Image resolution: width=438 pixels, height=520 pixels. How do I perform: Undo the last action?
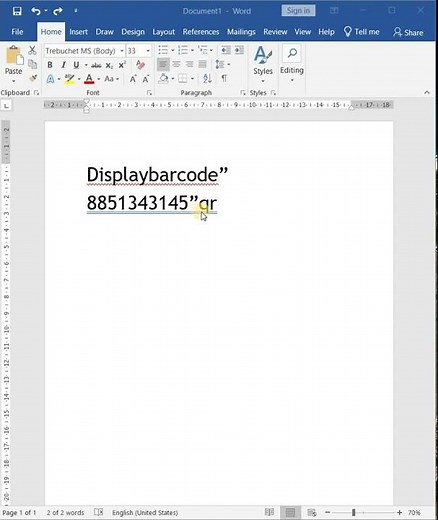point(36,11)
